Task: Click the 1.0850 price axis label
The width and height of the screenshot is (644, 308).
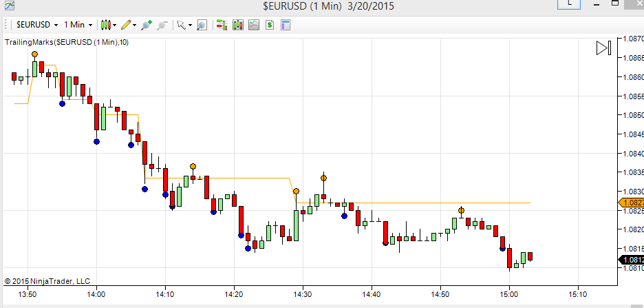Action: pyautogui.click(x=633, y=115)
